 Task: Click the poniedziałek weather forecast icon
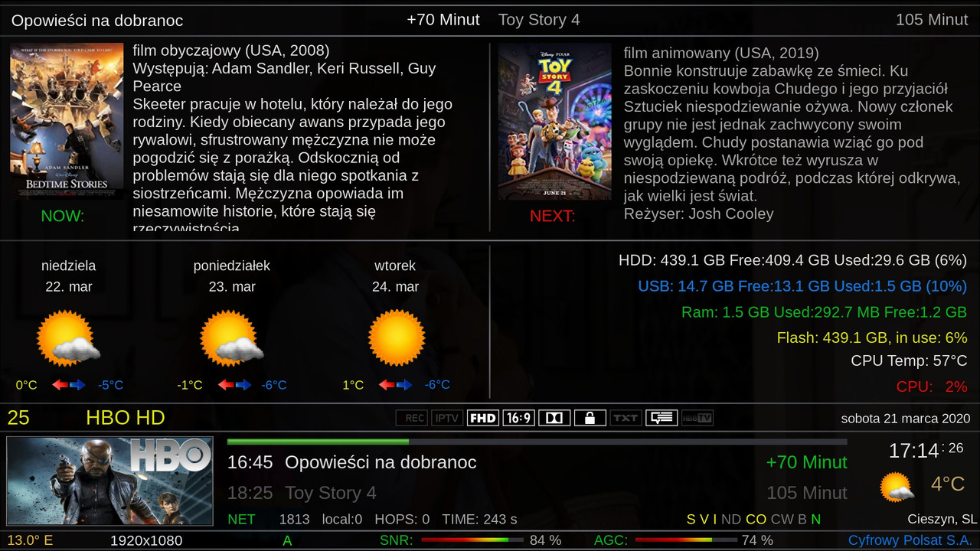point(231,338)
